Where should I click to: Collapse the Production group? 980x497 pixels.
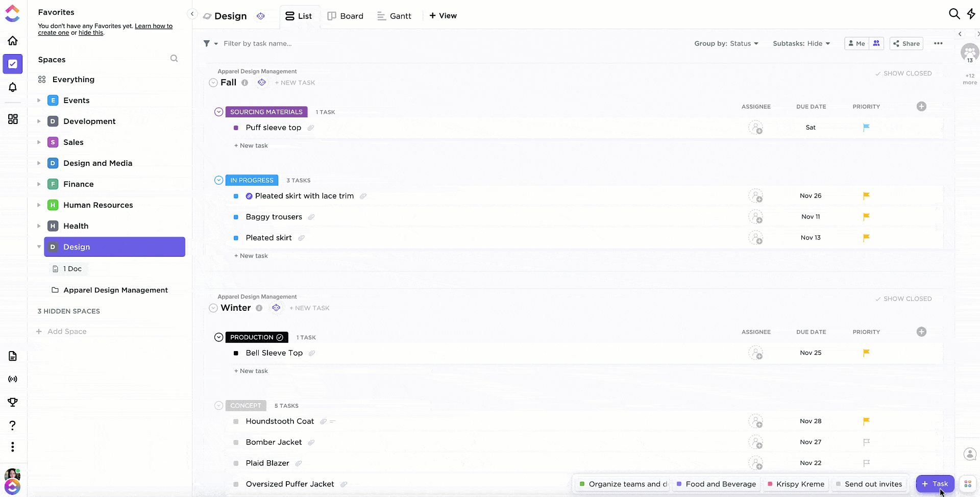(219, 337)
